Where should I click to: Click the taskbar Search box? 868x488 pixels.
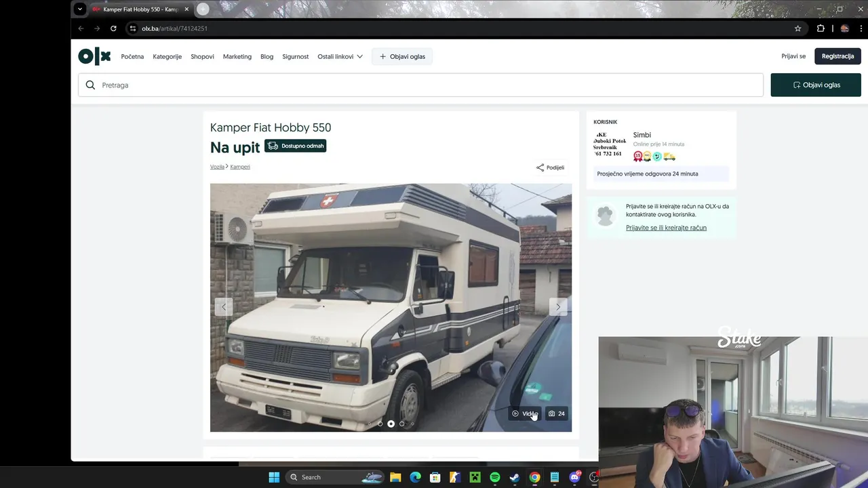point(335,477)
